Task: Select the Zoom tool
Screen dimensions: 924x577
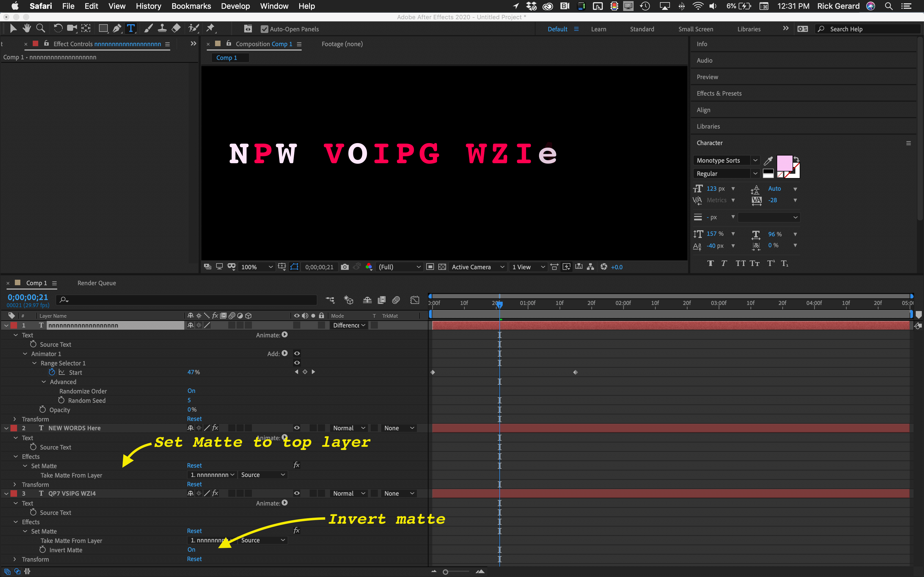Action: [40, 28]
